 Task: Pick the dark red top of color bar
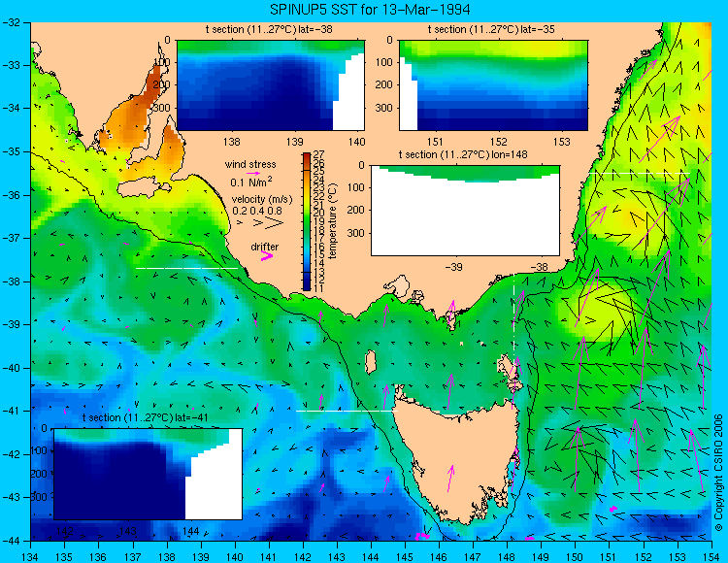(307, 156)
